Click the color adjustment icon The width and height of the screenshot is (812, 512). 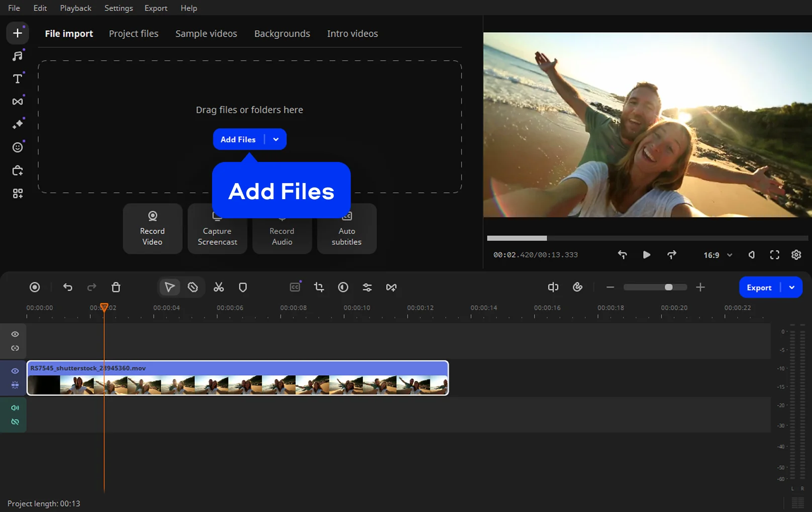[343, 287]
